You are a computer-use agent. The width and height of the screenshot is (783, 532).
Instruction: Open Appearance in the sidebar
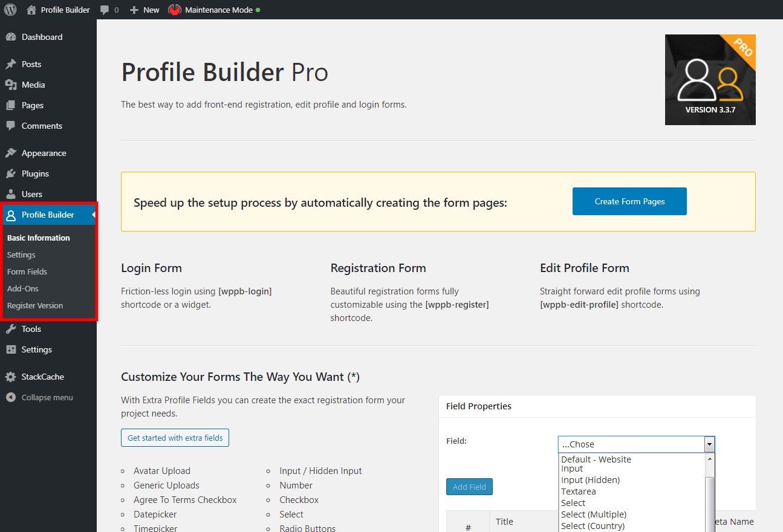click(x=44, y=153)
